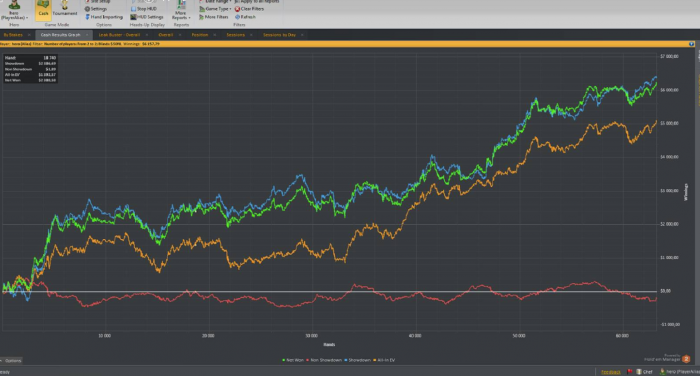Click the Stop HUD button
700x376 pixels.
pos(143,9)
